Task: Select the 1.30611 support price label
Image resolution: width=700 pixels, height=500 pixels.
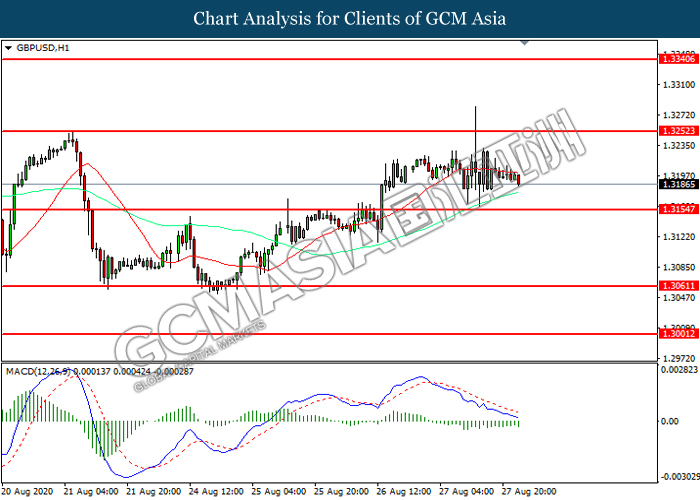Action: click(679, 286)
